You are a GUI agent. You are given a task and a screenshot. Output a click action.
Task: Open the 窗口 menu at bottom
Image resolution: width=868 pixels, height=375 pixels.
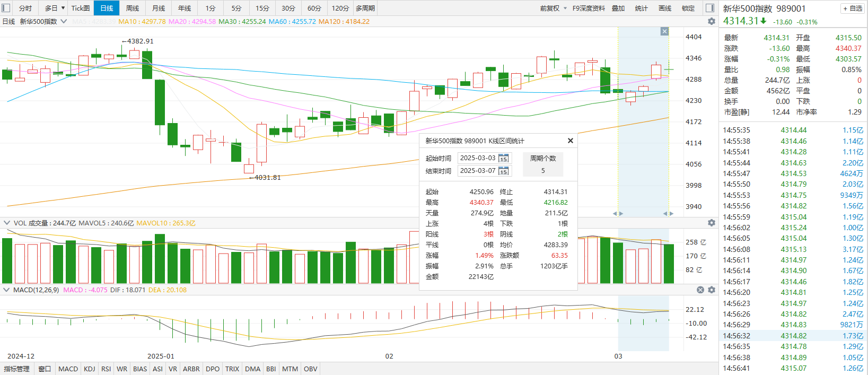click(x=45, y=369)
